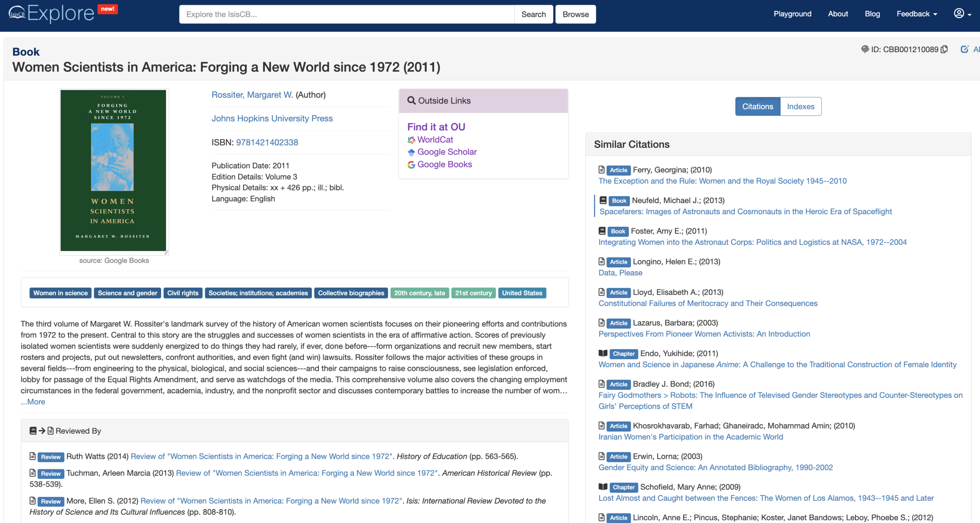Click the book icon beside Neufeld entry
The image size is (980, 523).
(603, 201)
